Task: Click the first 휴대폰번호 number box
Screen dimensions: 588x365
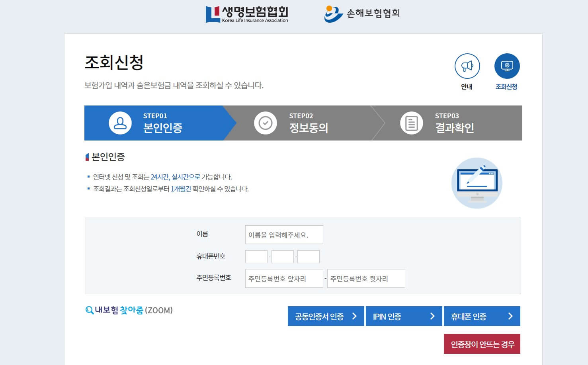Action: [x=256, y=256]
